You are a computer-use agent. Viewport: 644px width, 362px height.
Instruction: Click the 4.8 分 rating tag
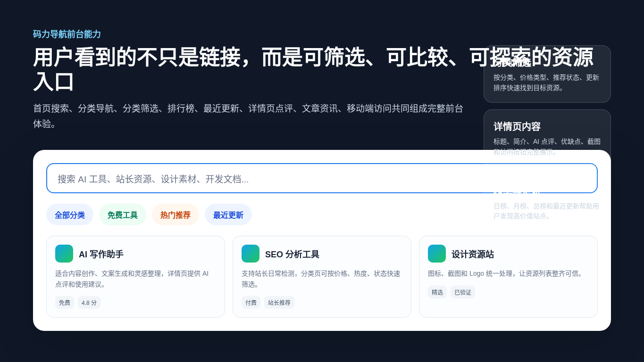(x=89, y=303)
